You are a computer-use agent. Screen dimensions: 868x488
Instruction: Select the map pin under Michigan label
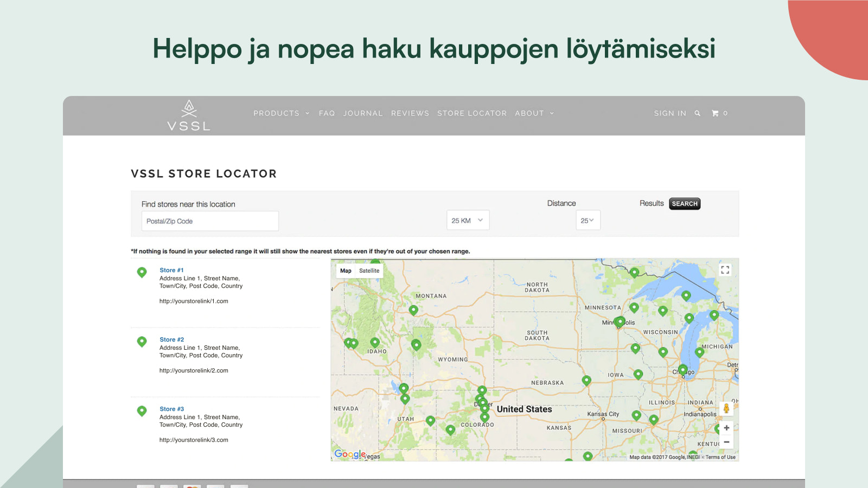(699, 352)
